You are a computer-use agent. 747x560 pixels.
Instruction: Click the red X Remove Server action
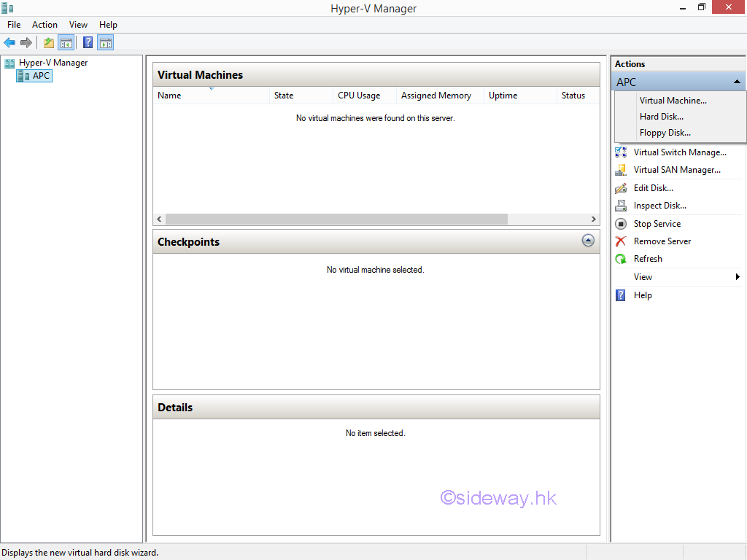(621, 241)
